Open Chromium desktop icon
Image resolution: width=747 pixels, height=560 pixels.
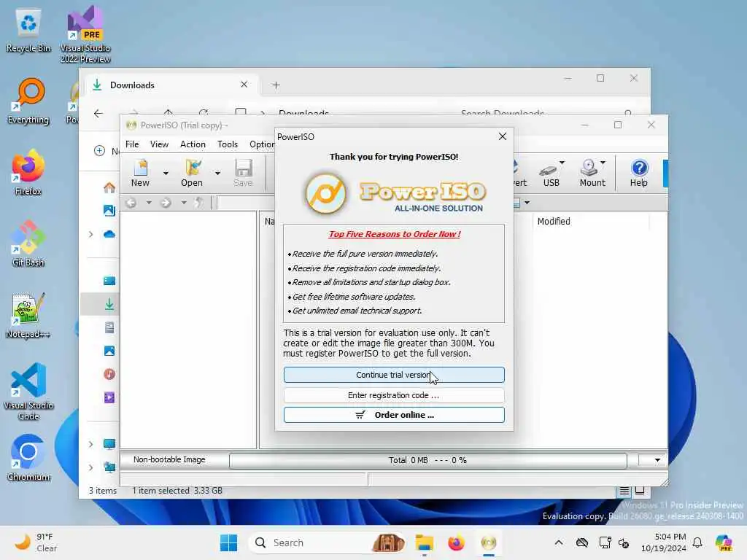pos(28,458)
